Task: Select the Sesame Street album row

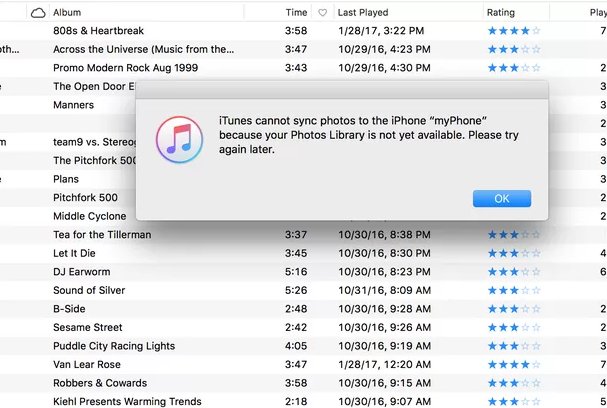Action: [x=304, y=327]
